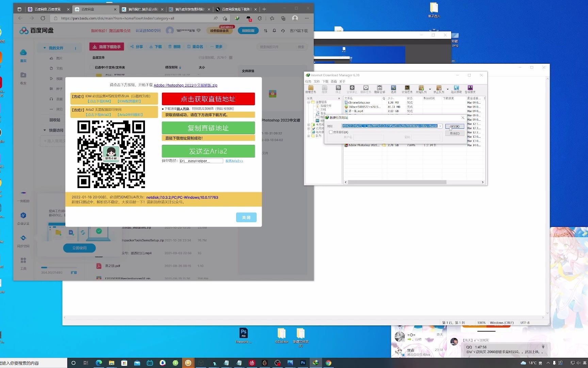Toggle selected-file checkbox in Netdisk list header
588x368 pixels.
(92, 67)
